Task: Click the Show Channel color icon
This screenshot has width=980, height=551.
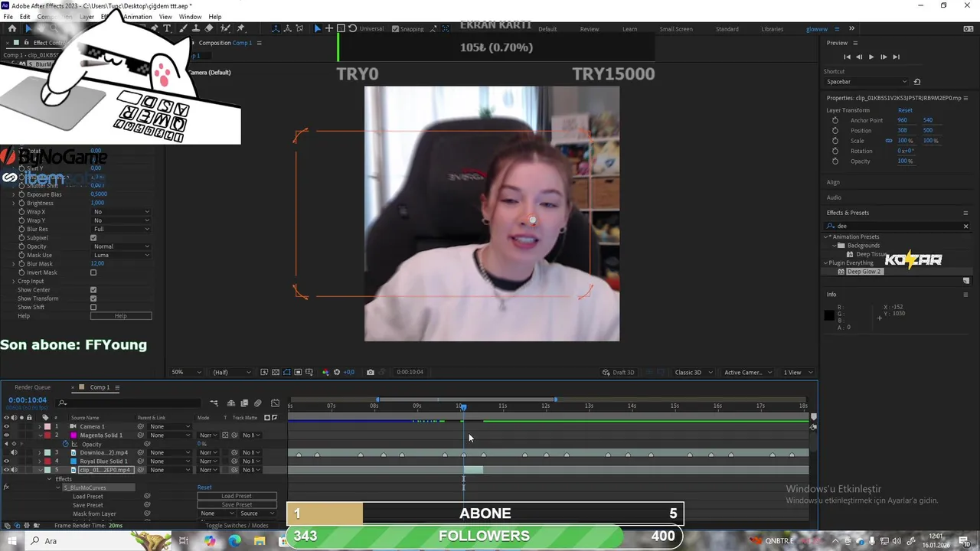Action: click(325, 373)
